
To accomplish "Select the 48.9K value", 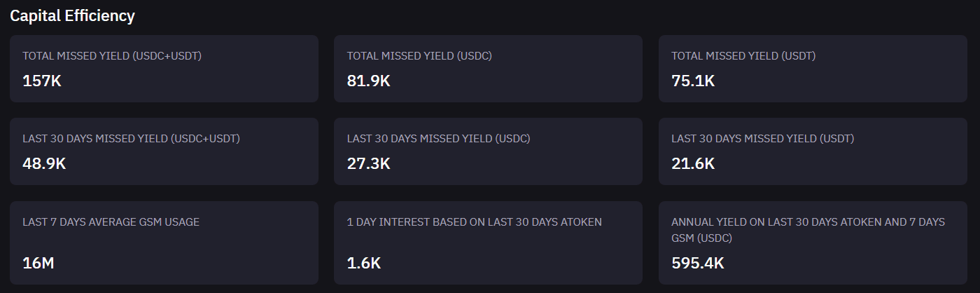I will coord(44,163).
